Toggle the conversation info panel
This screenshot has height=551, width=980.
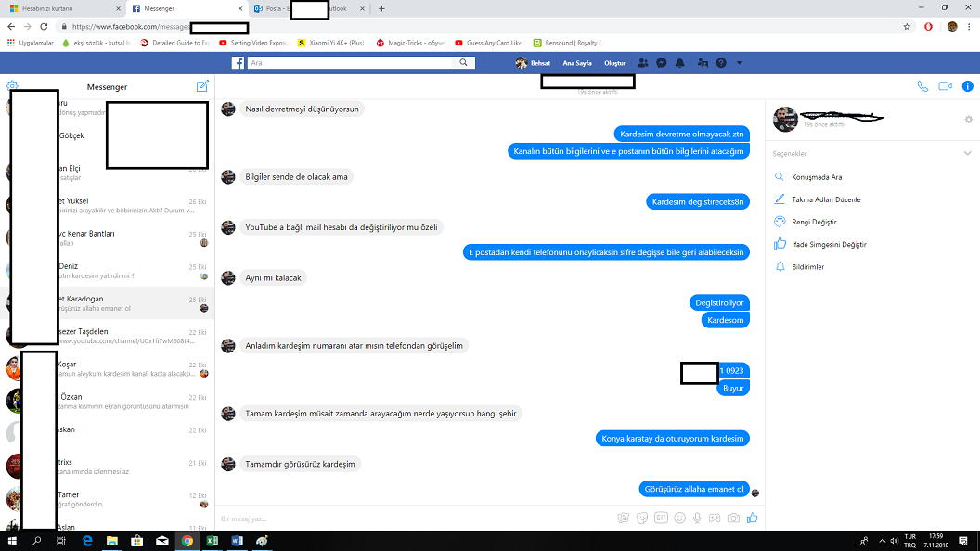967,86
